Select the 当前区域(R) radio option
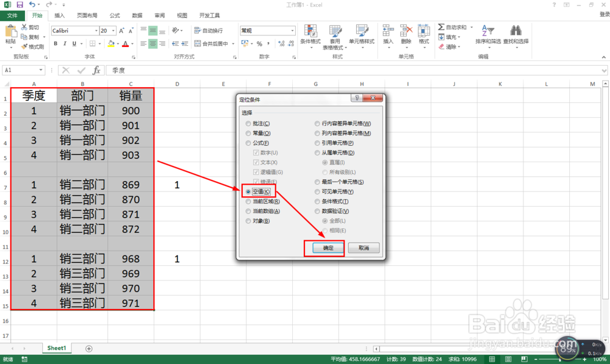Image resolution: width=610 pixels, height=364 pixels. 248,201
